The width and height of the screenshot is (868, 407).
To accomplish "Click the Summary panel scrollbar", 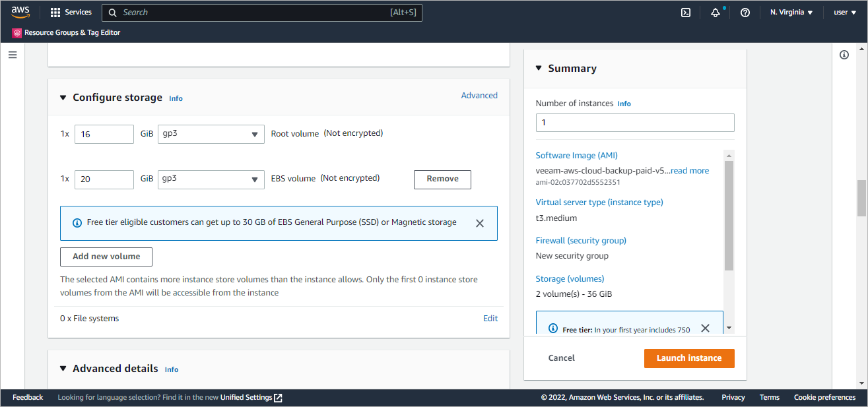I will click(729, 218).
